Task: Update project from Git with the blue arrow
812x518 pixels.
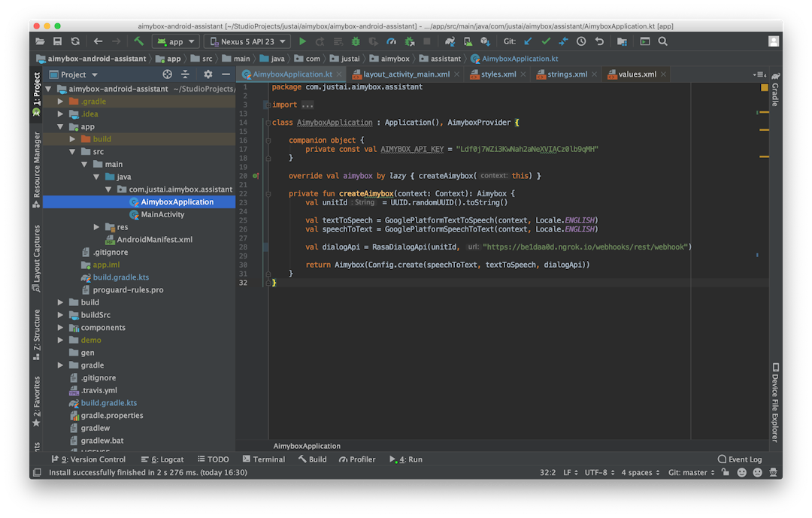Action: 527,41
